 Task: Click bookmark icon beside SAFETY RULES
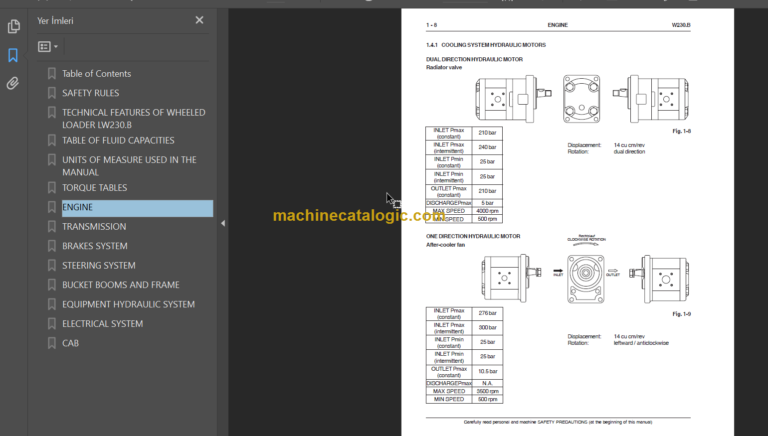51,93
